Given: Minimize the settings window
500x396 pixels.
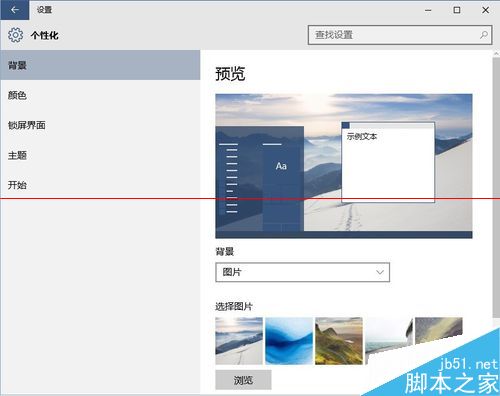Looking at the screenshot, I should 428,10.
